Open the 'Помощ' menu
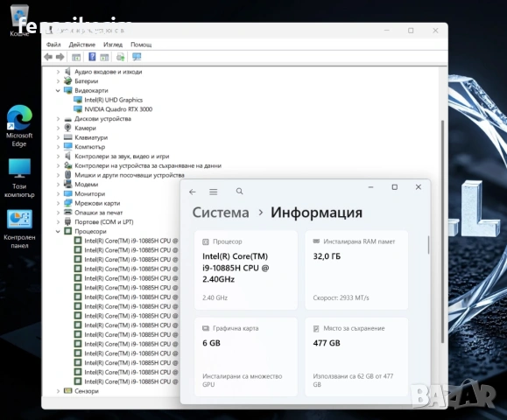 tap(141, 45)
